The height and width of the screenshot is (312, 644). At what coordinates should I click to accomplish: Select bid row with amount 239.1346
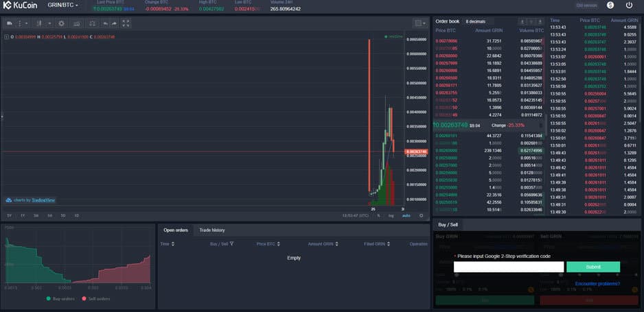[489, 150]
